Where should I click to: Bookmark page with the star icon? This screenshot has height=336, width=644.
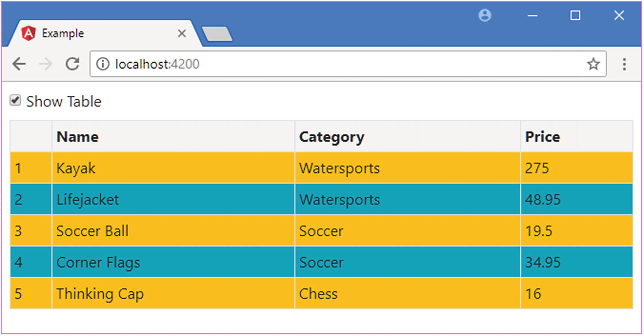click(593, 64)
